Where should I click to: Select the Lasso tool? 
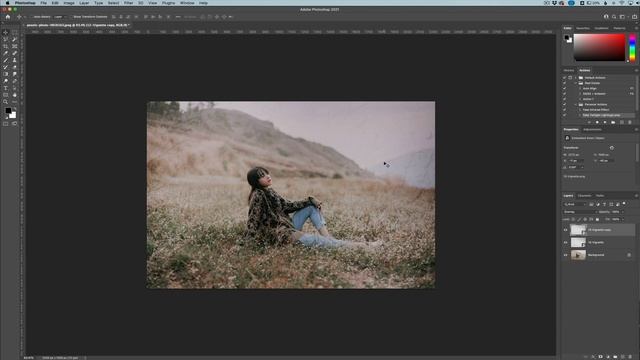coord(6,39)
